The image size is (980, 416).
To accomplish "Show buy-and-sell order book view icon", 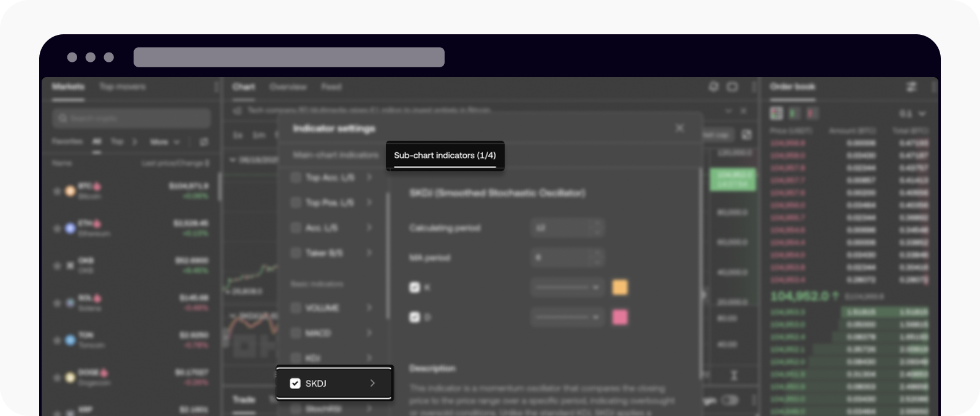I will point(776,113).
